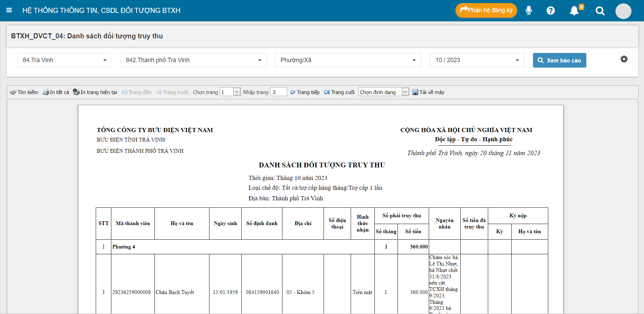The image size is (644, 314).
Task: Click the Nhập trang page number field
Action: [278, 92]
